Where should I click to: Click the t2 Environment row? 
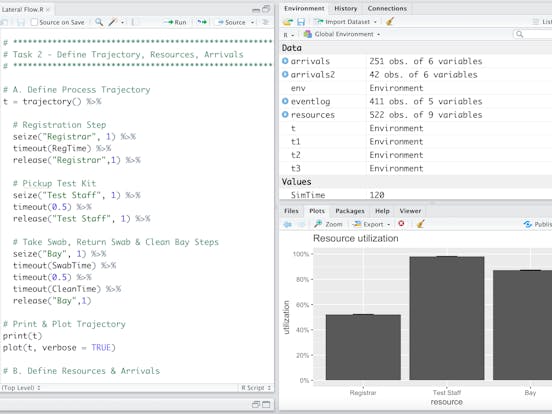(x=415, y=155)
